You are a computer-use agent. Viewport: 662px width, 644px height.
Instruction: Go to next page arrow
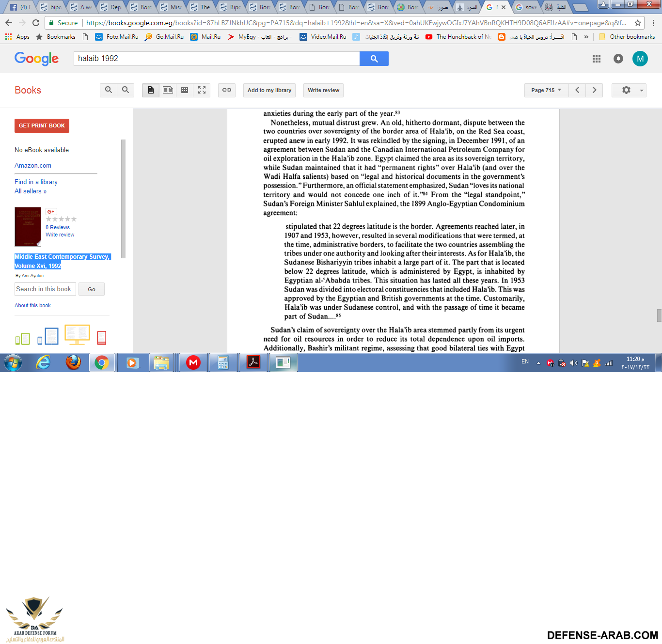(594, 90)
